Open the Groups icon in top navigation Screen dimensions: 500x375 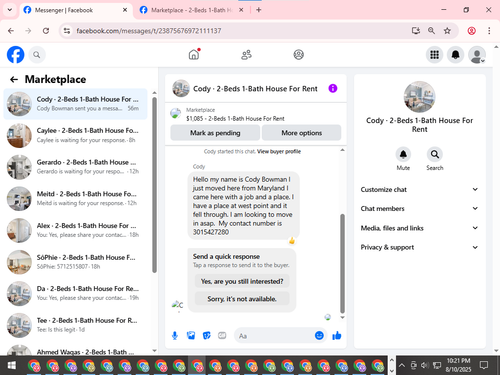298,55
